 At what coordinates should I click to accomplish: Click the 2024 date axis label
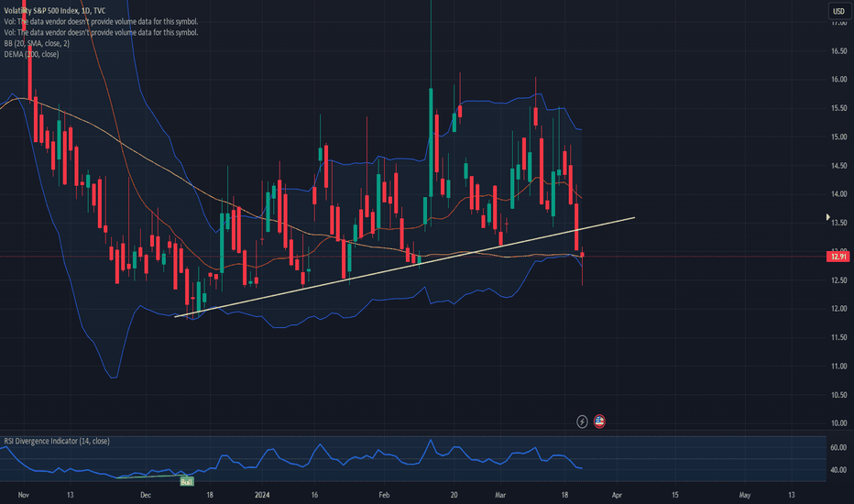[x=262, y=495]
